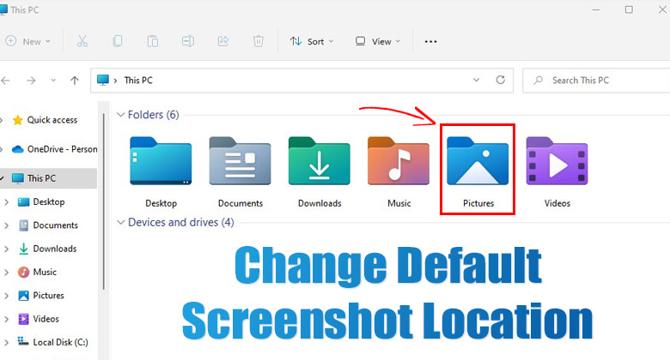Select Desktop label in sidebar tree
Viewport: 670px width, 360px height.
click(x=49, y=202)
